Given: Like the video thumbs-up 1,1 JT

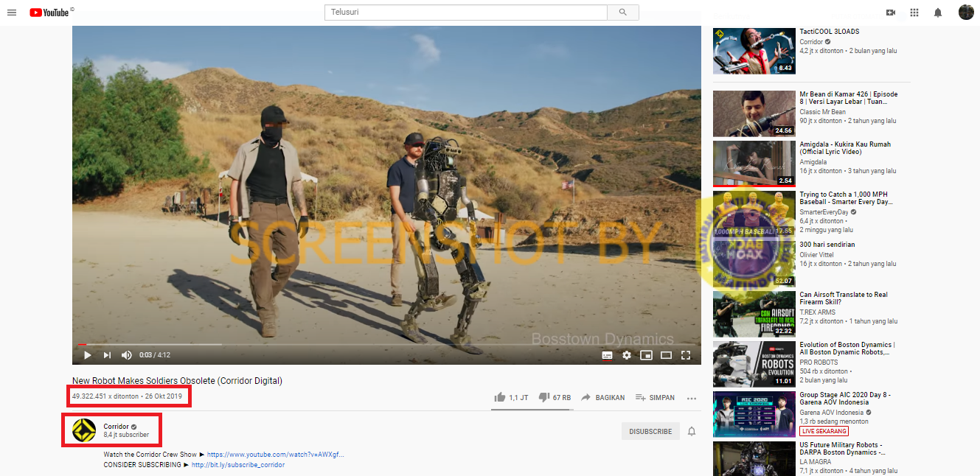Looking at the screenshot, I should pyautogui.click(x=511, y=397).
